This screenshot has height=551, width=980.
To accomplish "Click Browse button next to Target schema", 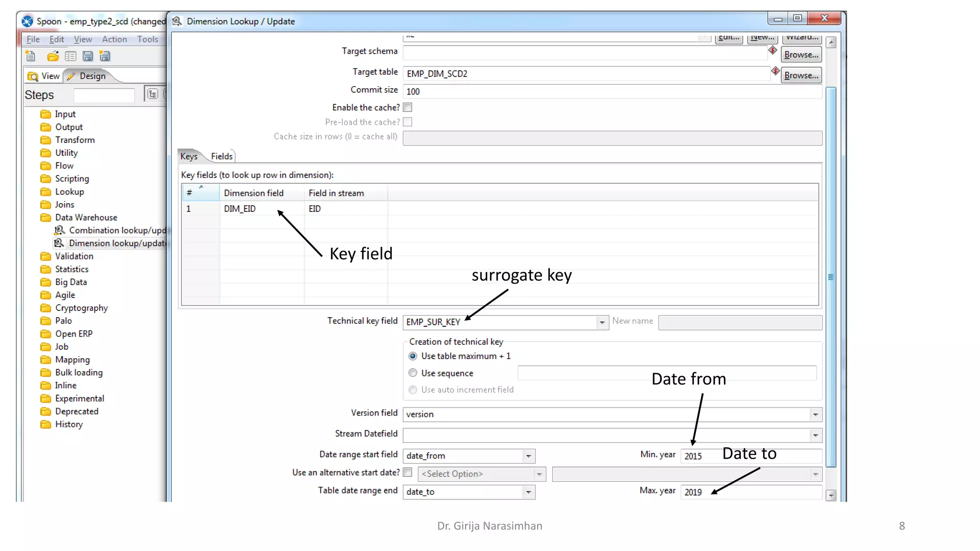I will click(x=801, y=55).
